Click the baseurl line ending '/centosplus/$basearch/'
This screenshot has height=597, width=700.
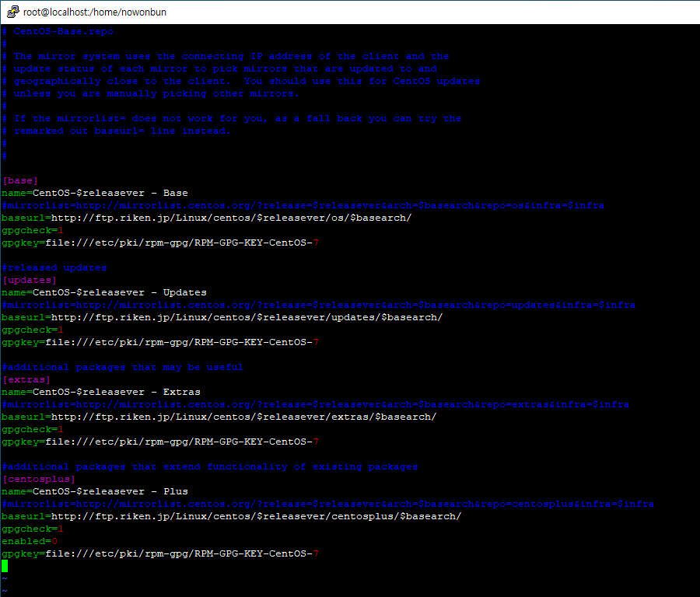232,517
